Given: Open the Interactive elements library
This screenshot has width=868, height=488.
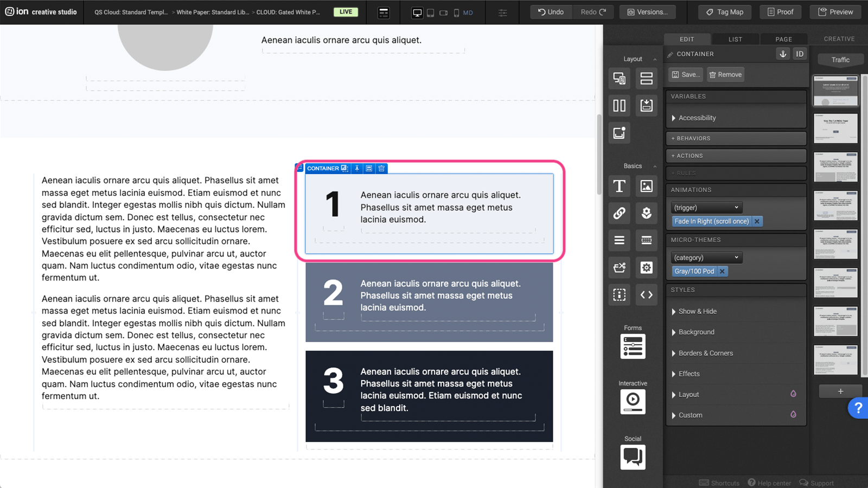Looking at the screenshot, I should [x=633, y=401].
